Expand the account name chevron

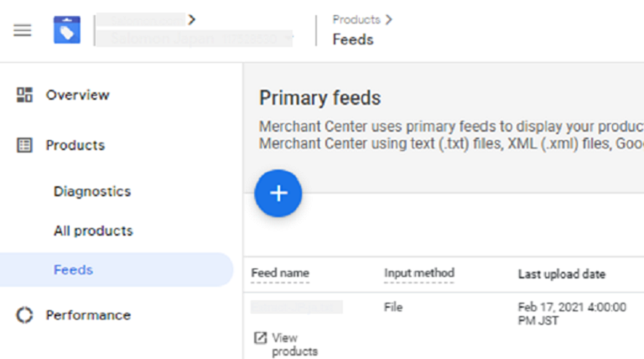click(x=192, y=18)
